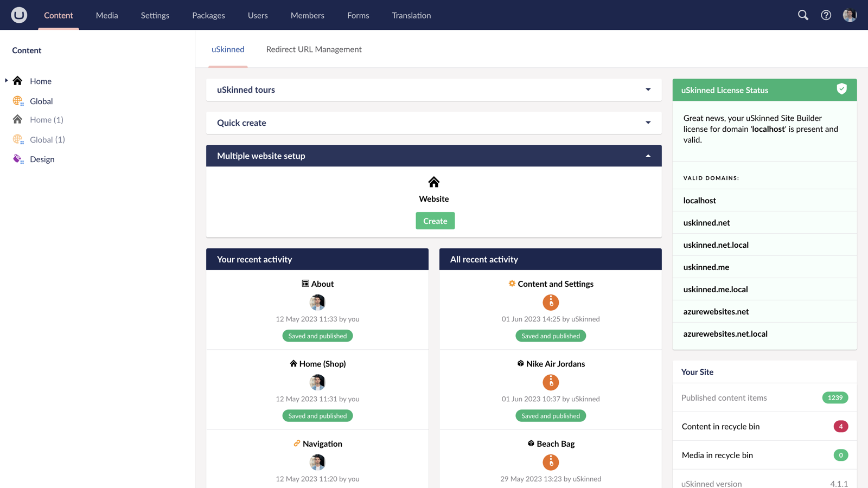Click the Website house icon under Multiple website setup
The width and height of the screenshot is (868, 488).
coord(433,182)
